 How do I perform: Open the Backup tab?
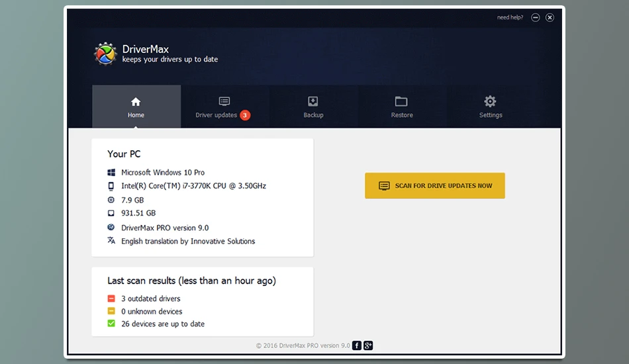point(313,107)
